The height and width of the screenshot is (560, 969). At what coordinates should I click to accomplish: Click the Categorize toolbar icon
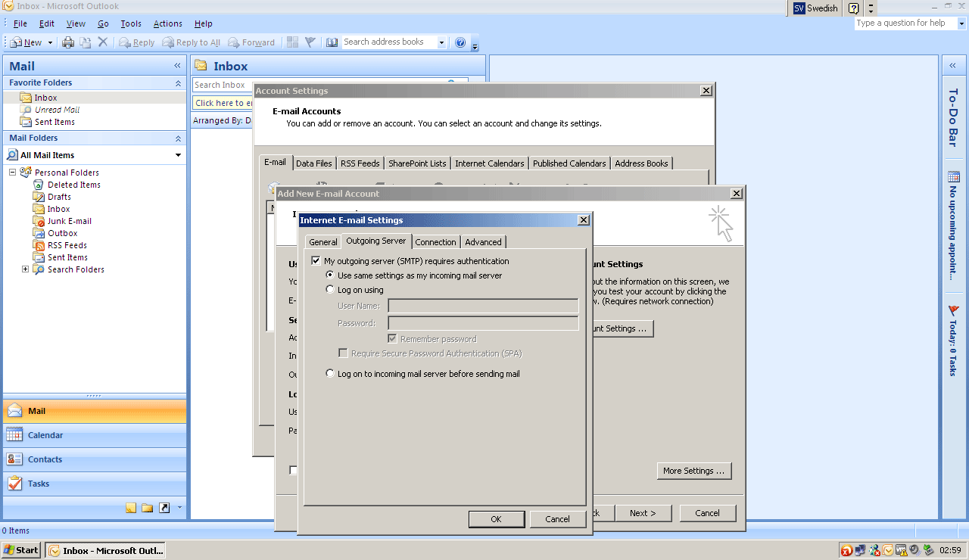293,42
